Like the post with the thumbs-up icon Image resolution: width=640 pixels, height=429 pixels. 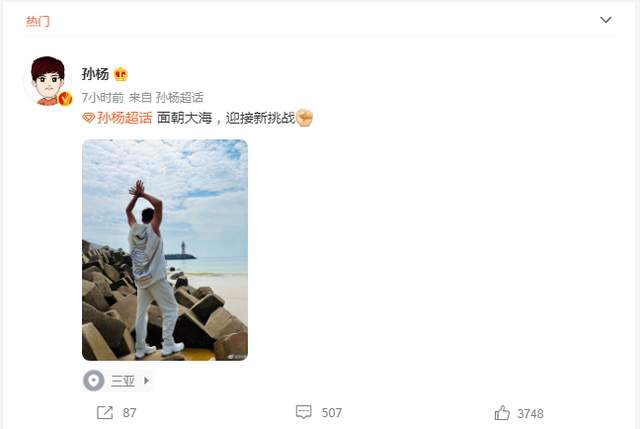502,413
